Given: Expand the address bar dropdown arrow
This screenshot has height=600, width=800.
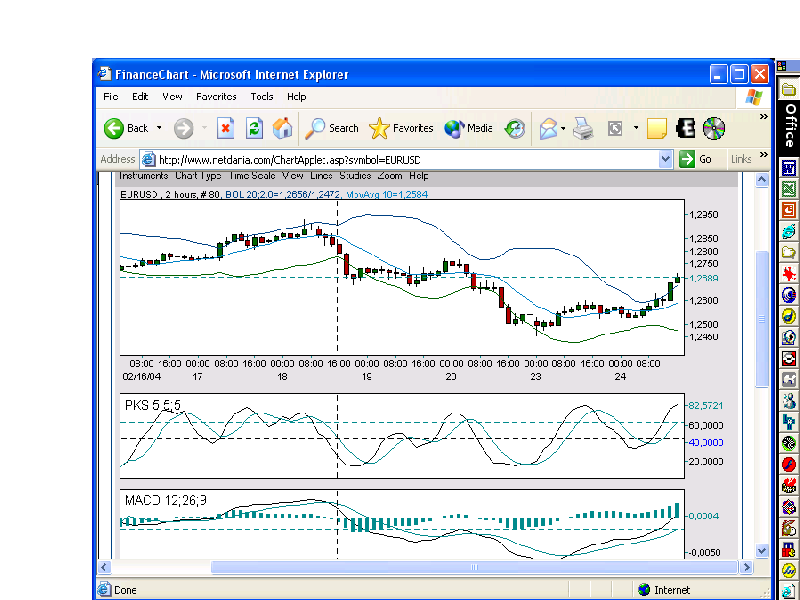Looking at the screenshot, I should coord(665,160).
